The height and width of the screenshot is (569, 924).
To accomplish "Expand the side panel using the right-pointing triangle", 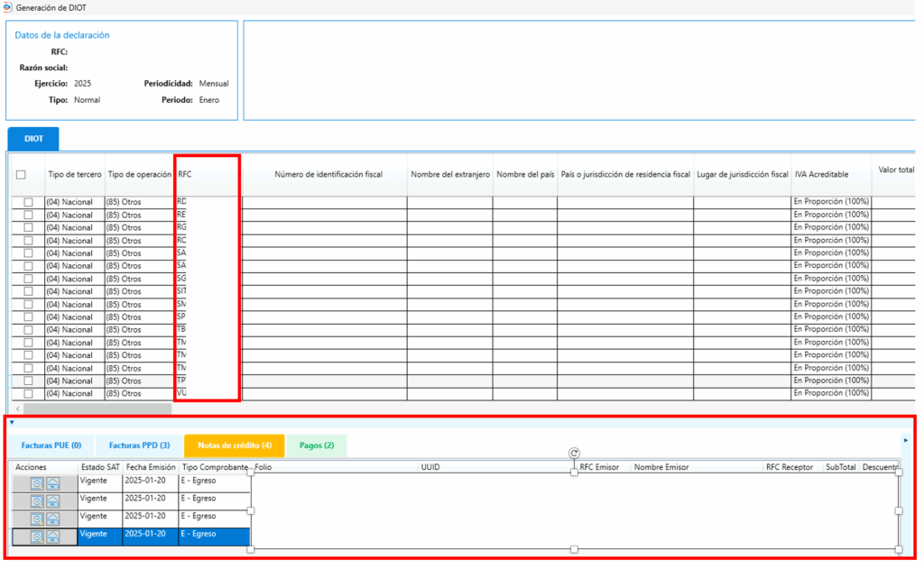I will tap(905, 440).
